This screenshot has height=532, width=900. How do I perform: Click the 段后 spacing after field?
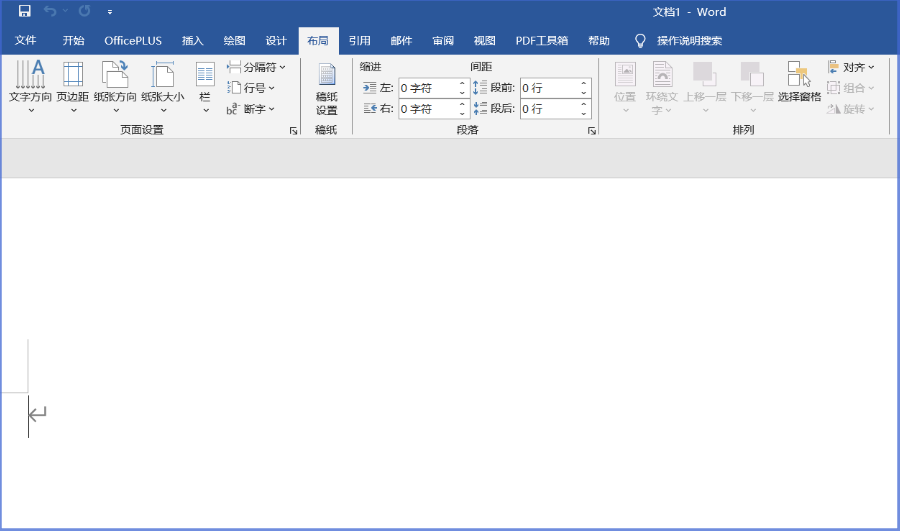(549, 108)
